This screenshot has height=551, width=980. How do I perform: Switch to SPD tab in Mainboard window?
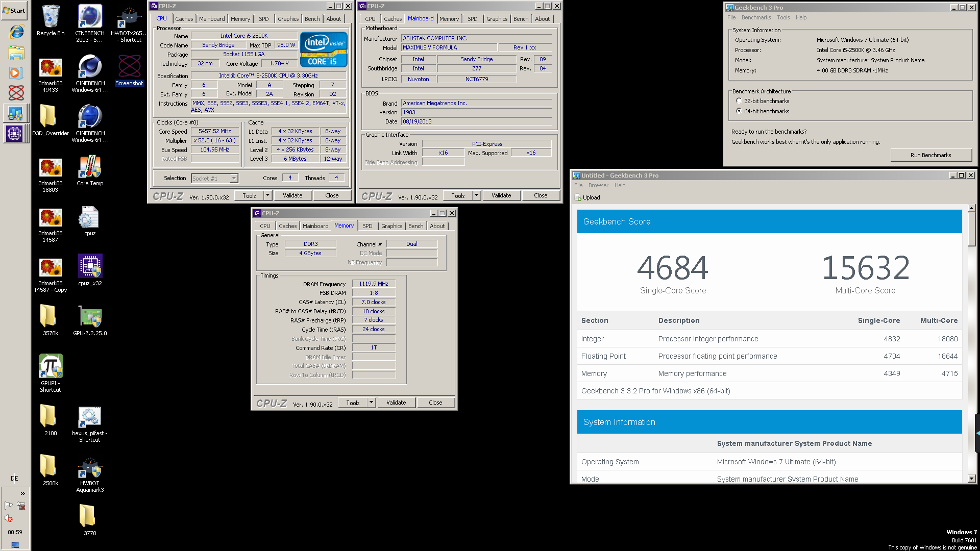tap(473, 19)
